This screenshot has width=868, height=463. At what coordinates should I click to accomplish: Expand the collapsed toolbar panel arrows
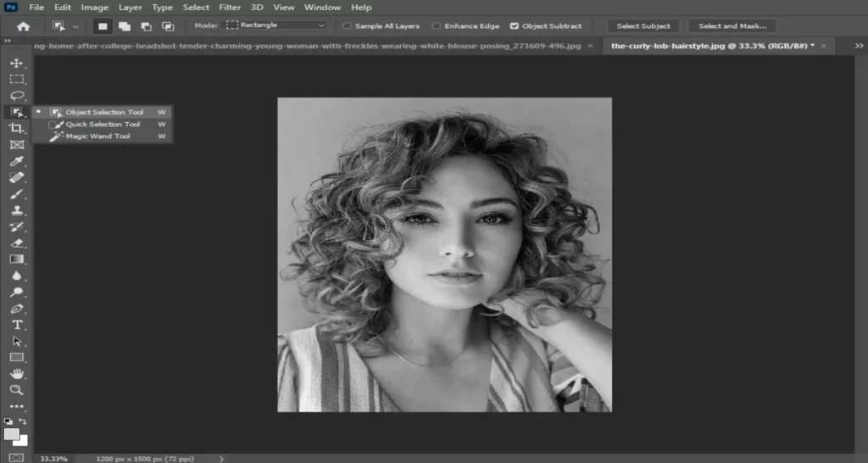coord(8,41)
